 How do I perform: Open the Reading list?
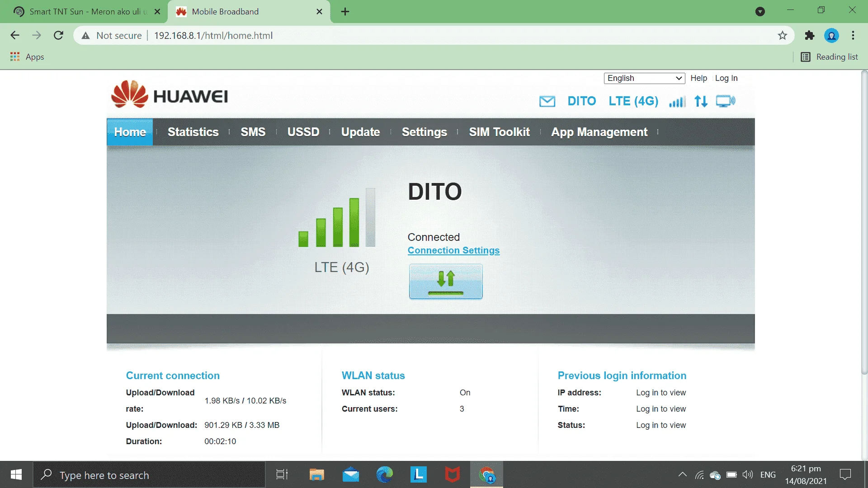(x=829, y=57)
